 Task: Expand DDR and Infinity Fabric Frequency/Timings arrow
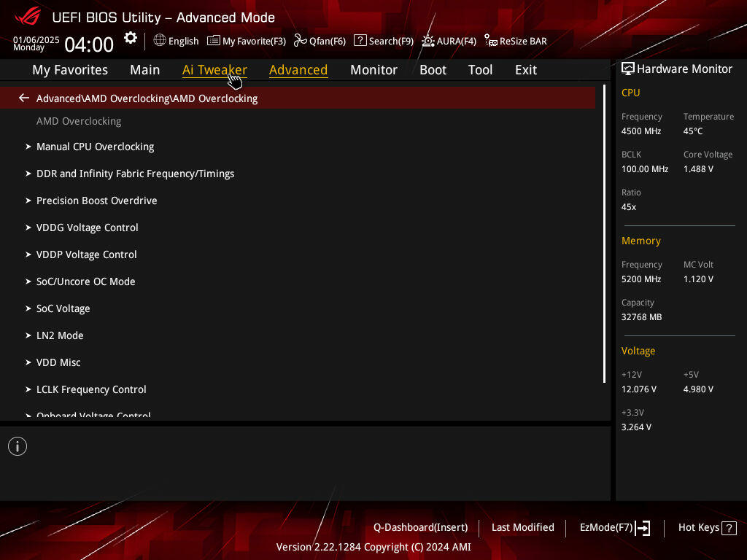pos(28,174)
